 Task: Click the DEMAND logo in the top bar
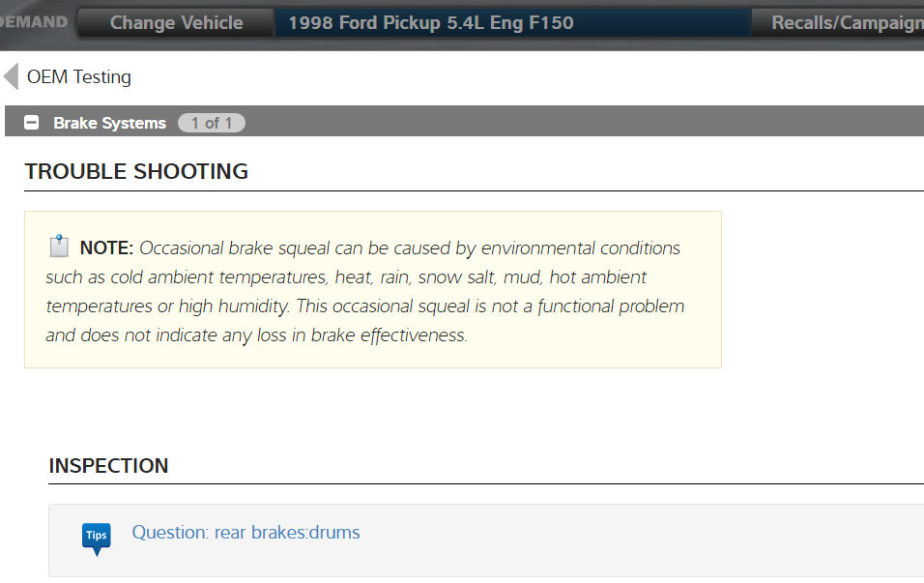(34, 21)
